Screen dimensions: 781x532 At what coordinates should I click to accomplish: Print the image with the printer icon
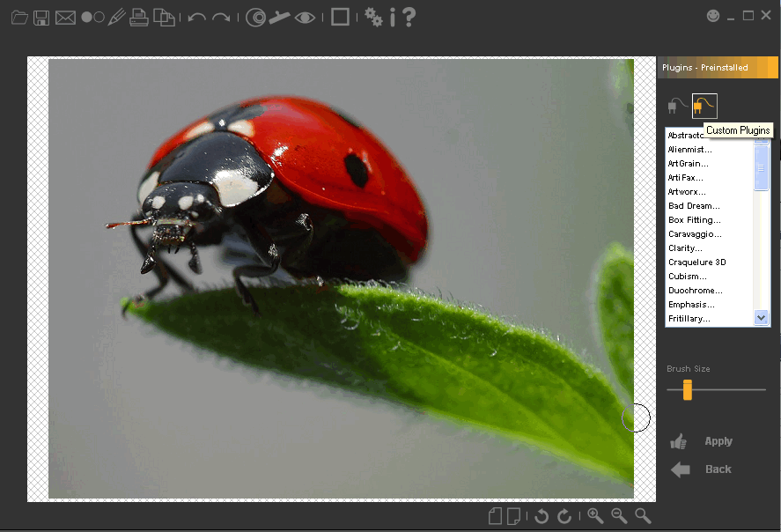139,18
